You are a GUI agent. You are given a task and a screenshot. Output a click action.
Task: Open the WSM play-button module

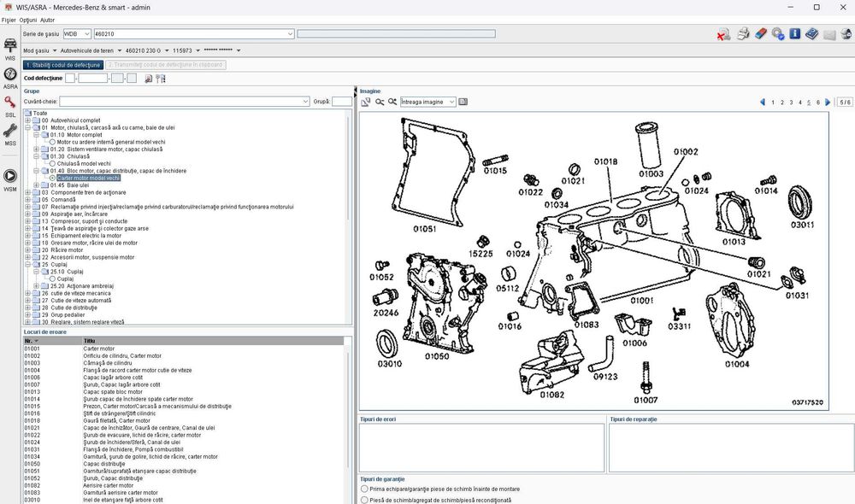coord(10,179)
